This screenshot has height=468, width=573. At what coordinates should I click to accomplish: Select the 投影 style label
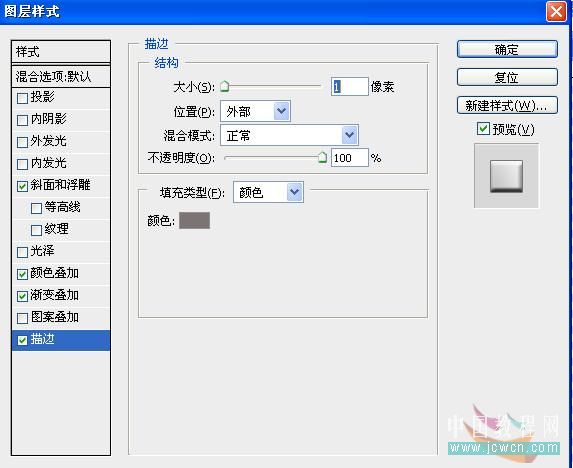coord(42,97)
